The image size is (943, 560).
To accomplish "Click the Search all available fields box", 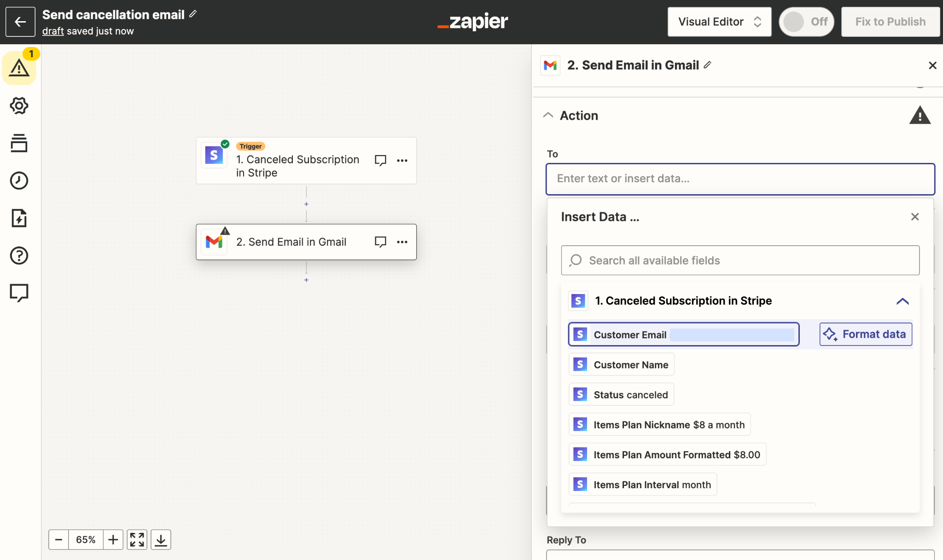I will point(740,260).
